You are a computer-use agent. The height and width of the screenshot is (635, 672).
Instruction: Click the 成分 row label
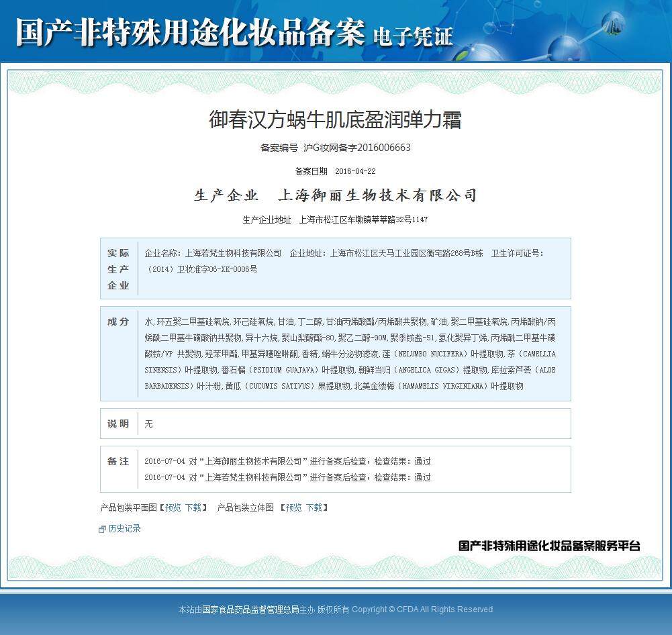click(x=118, y=322)
